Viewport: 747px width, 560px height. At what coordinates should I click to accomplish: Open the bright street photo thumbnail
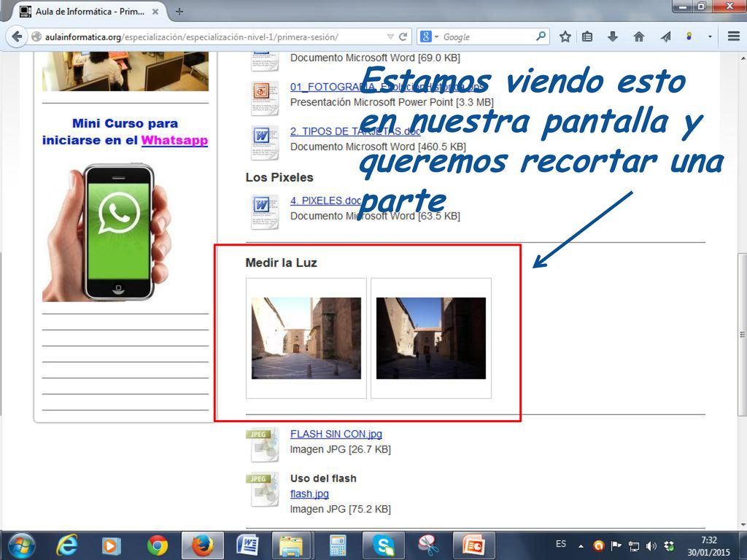coord(306,338)
